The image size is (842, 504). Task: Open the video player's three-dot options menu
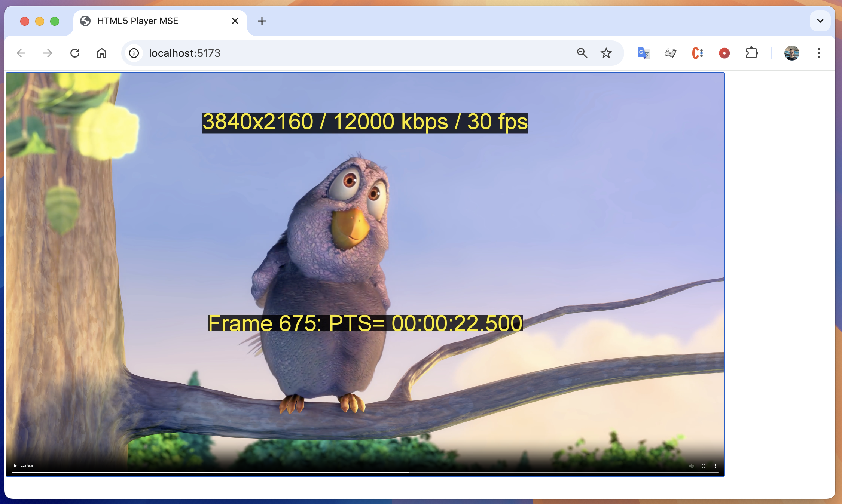[x=716, y=466]
